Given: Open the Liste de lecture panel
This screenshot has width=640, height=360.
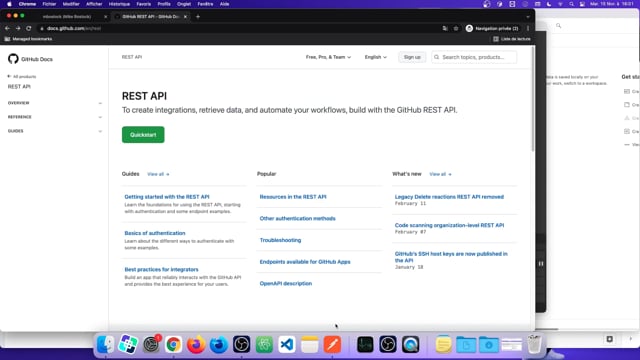Looking at the screenshot, I should click(512, 39).
